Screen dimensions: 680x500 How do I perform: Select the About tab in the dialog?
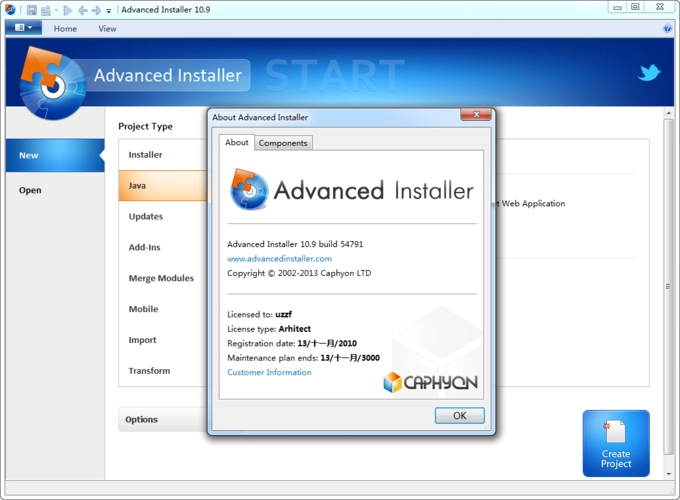237,142
